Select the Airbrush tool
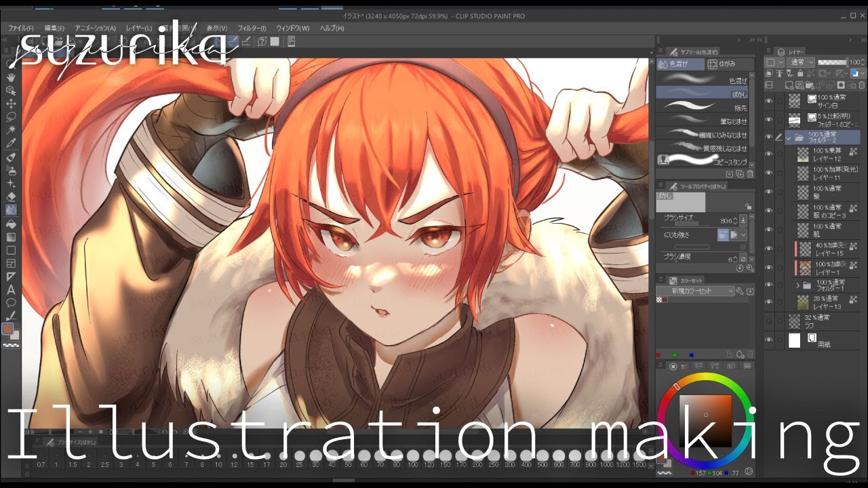 pyautogui.click(x=11, y=170)
